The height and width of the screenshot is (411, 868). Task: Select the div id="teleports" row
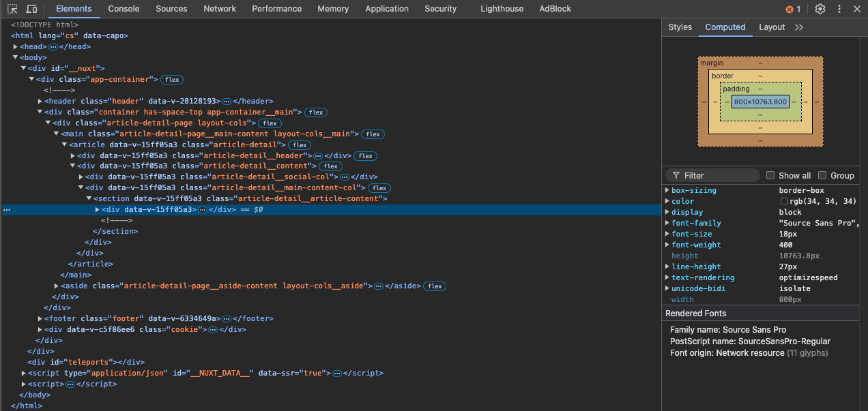click(85, 363)
